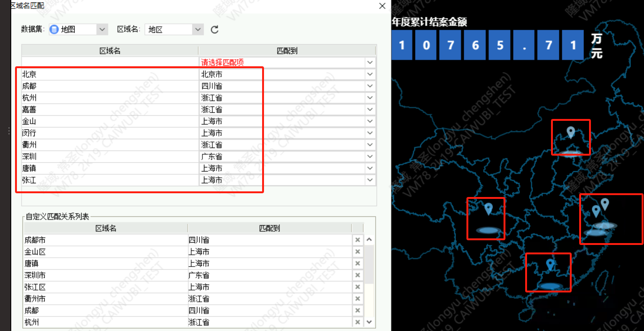Image resolution: width=644 pixels, height=331 pixels.
Task: Remove the 张江区 custom match entry
Action: 357,287
